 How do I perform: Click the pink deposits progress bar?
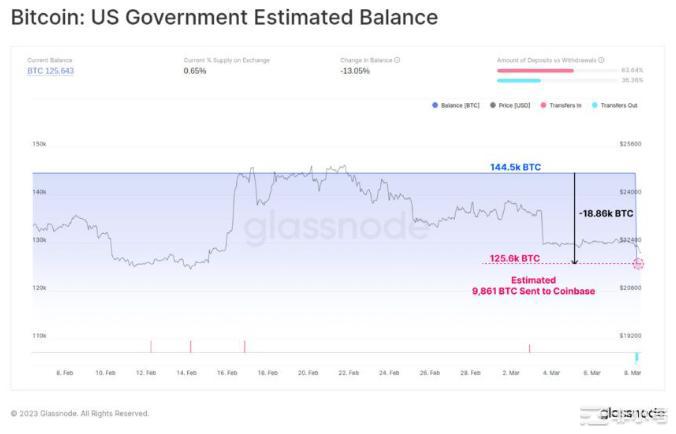(535, 70)
